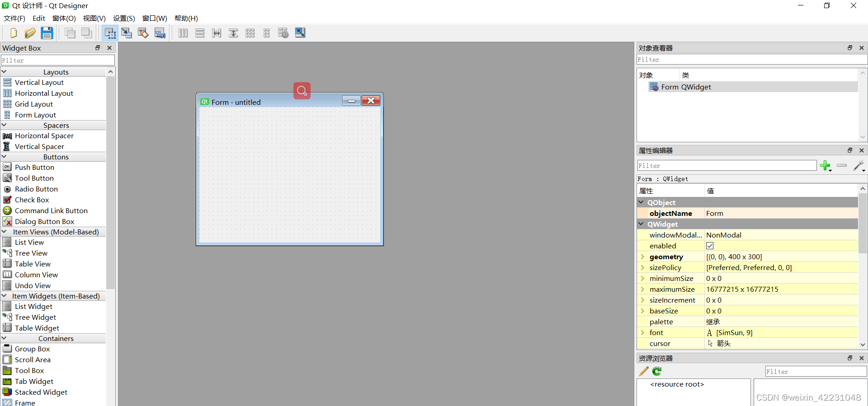Float the Object Inspector panel
The height and width of the screenshot is (406, 868).
(850, 48)
